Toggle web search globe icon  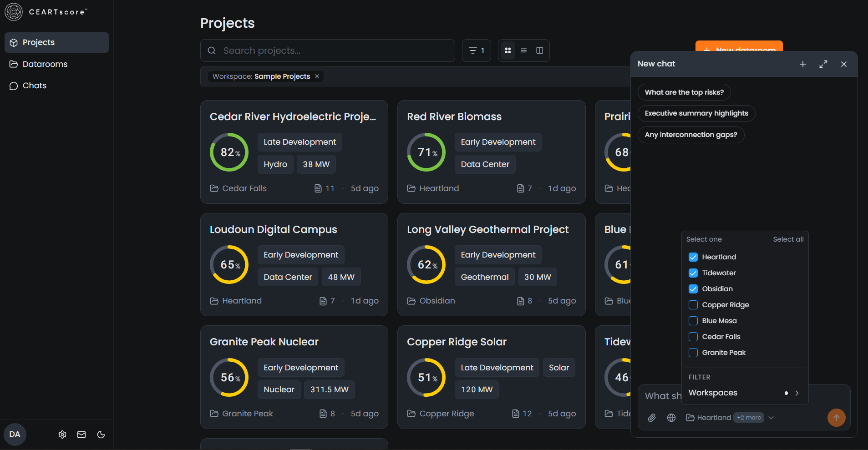[671, 418]
